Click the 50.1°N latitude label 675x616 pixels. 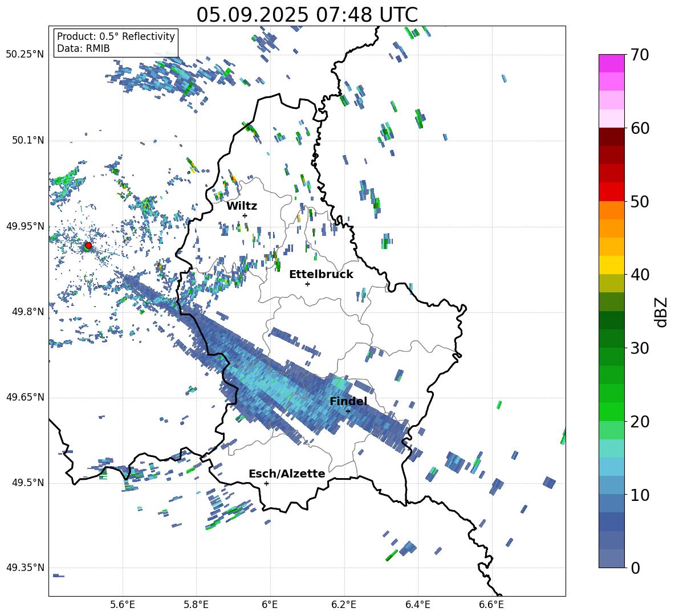coord(27,140)
